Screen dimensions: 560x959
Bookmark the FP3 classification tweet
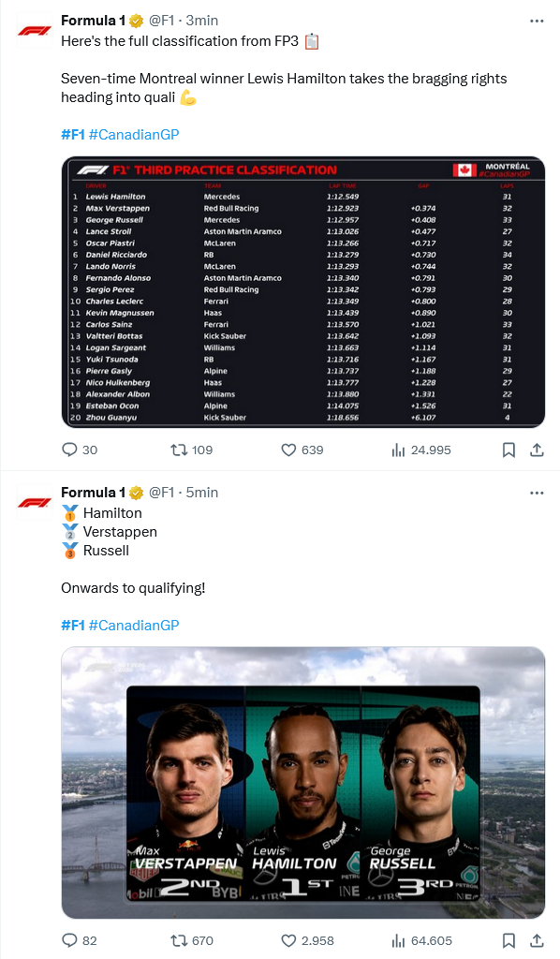(x=508, y=450)
